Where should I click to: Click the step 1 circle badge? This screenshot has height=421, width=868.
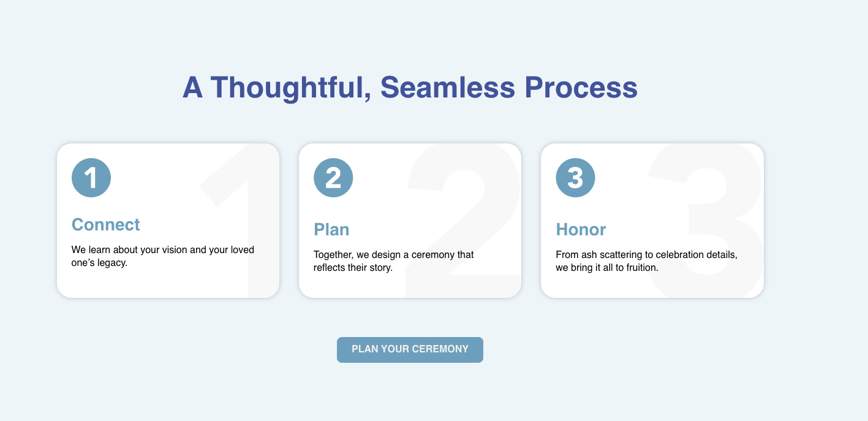[91, 178]
